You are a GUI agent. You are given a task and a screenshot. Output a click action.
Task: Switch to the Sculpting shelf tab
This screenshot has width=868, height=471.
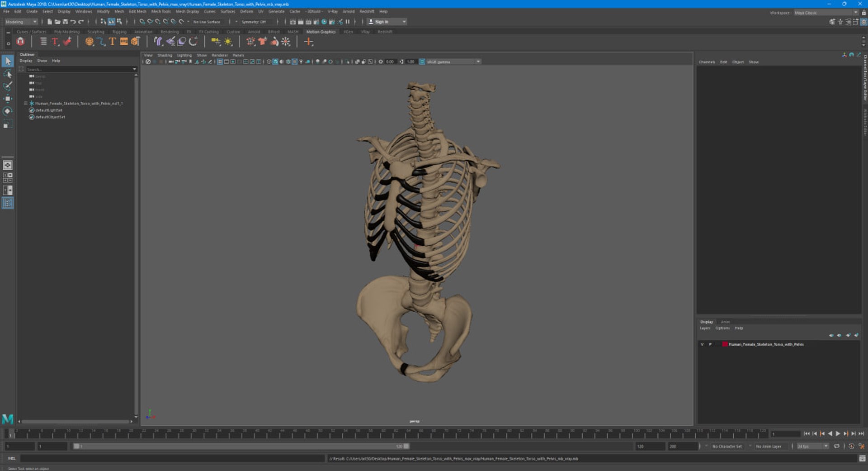tap(95, 32)
